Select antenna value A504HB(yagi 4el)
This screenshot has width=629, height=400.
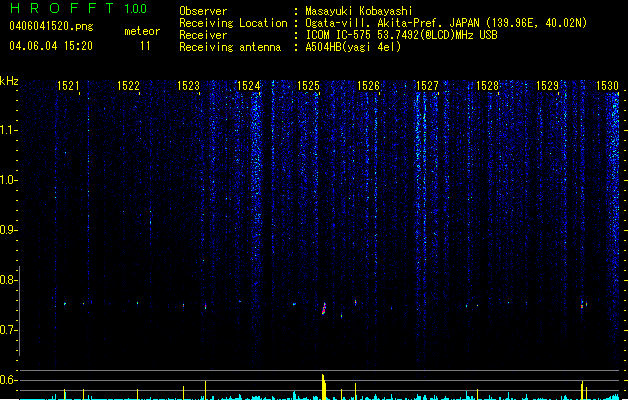pos(353,47)
